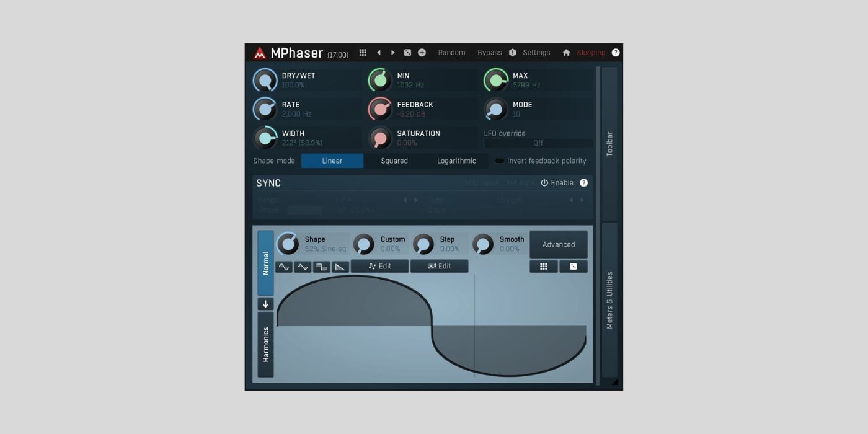Toggle Invert feedback polarity switch
Viewport: 868px width, 434px height.
500,161
